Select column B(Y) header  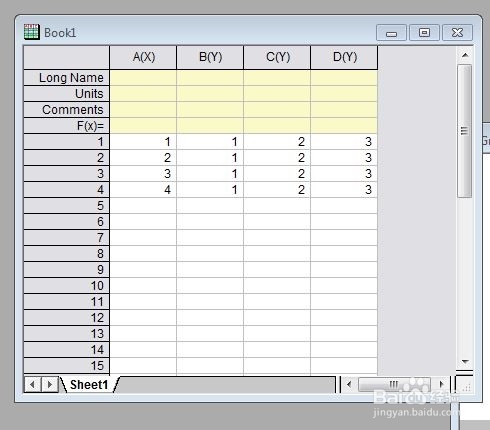coord(210,57)
